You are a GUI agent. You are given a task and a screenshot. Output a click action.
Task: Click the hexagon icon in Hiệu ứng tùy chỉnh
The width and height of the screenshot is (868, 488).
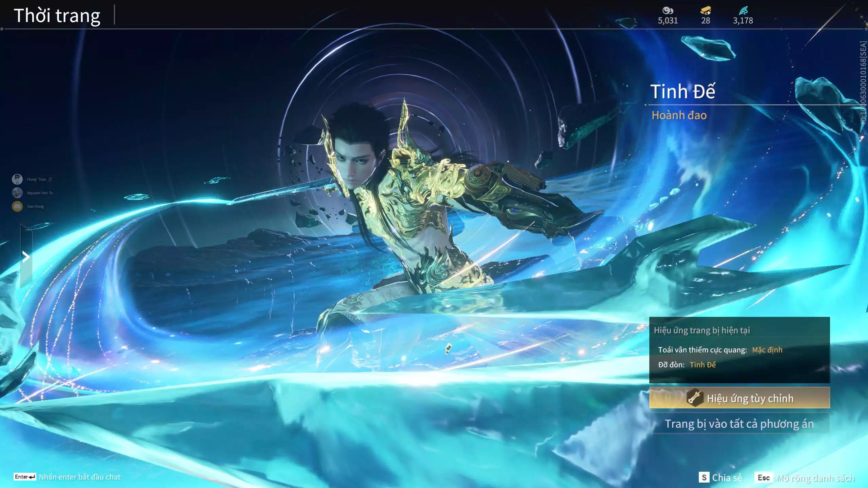coord(695,398)
